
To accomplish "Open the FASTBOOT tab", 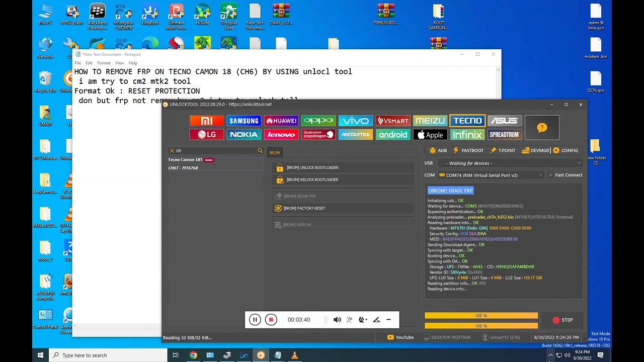I will [x=468, y=150].
